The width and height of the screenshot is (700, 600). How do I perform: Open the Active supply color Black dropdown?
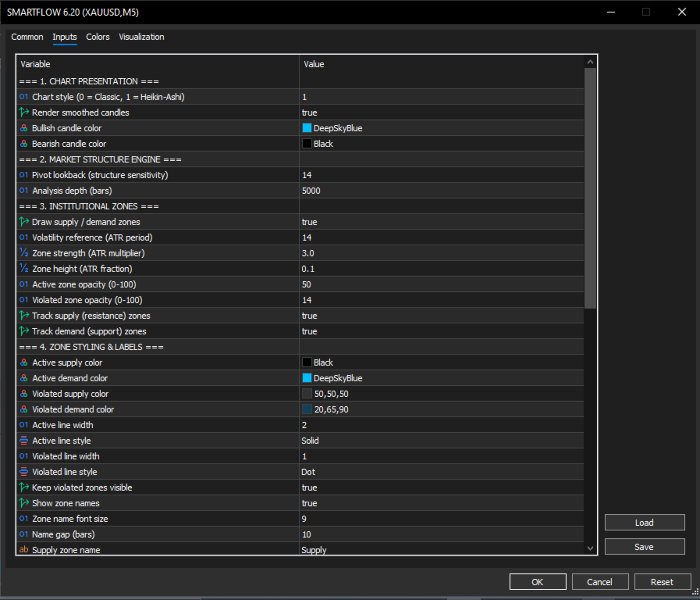441,362
